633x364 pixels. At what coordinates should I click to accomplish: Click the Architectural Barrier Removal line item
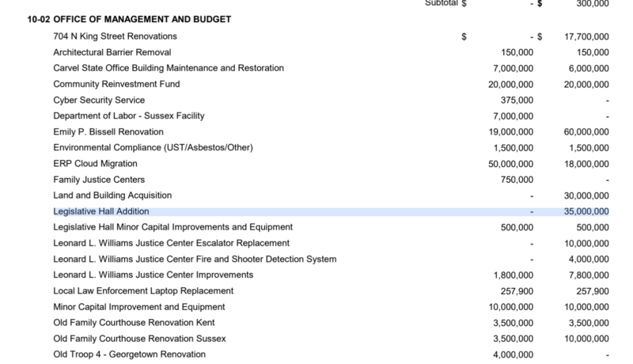click(112, 52)
